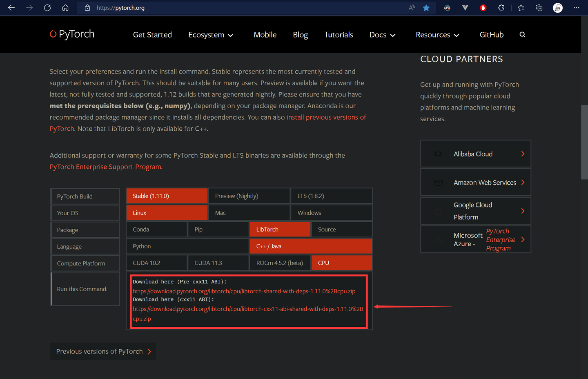The image size is (588, 379).
Task: Choose Windows as your OS
Action: pos(332,213)
